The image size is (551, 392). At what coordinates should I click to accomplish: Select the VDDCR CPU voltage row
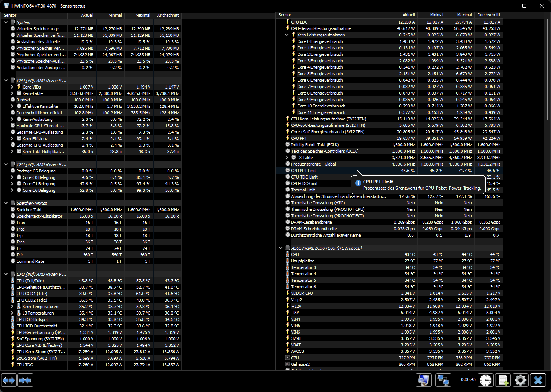[389, 293]
